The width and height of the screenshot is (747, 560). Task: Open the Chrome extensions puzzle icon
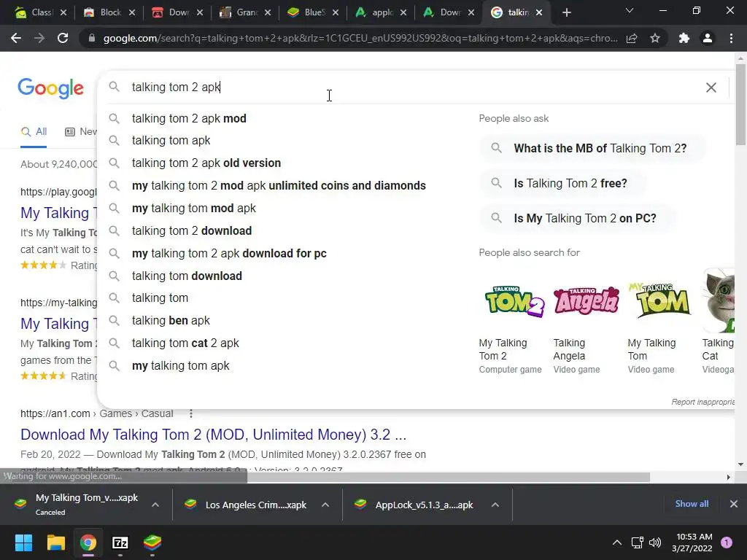pos(684,38)
